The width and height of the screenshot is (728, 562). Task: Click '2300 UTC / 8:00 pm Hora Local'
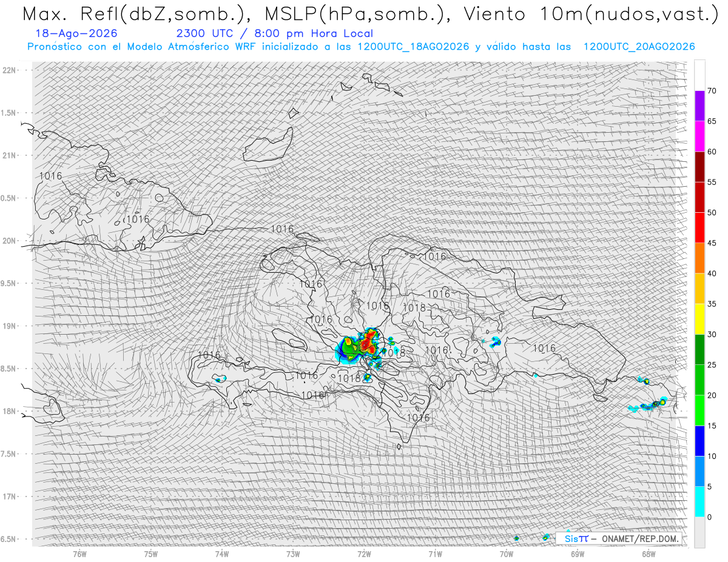tap(275, 34)
